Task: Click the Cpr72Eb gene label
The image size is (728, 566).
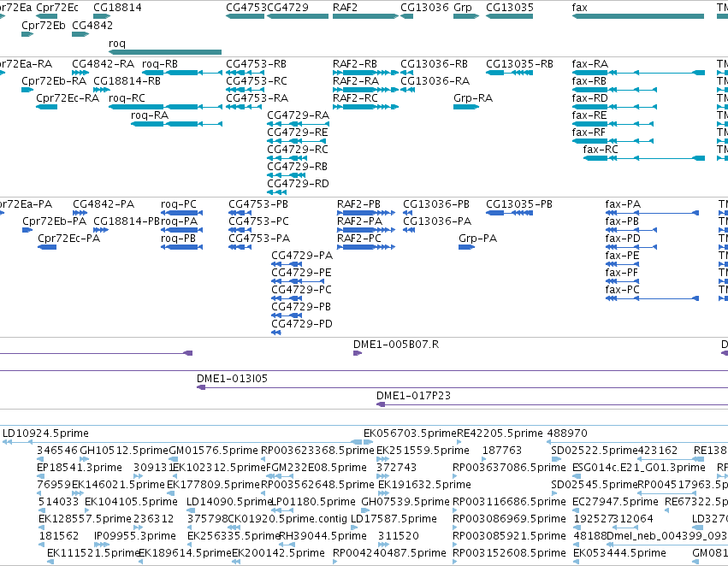Action: 44,25
